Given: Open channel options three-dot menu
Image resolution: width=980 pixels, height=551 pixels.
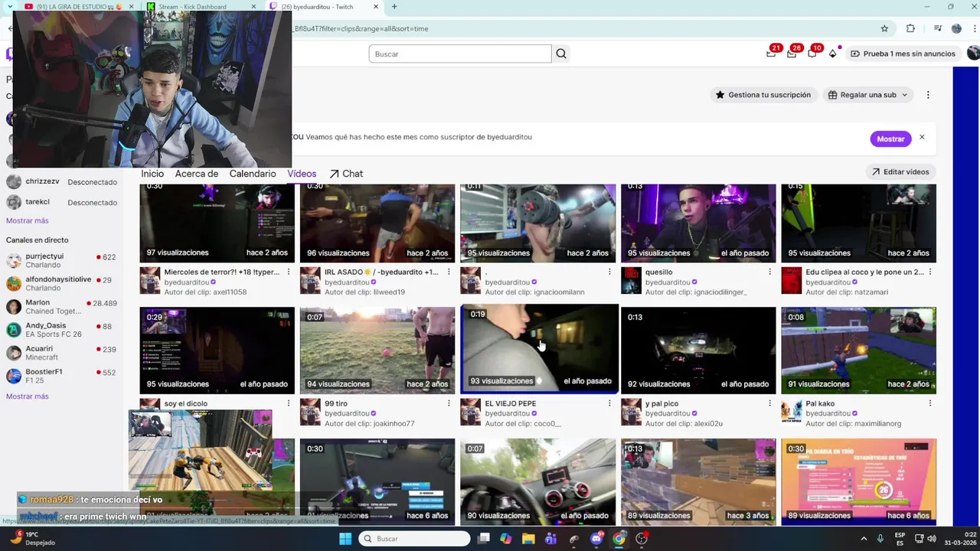Looking at the screenshot, I should [928, 95].
